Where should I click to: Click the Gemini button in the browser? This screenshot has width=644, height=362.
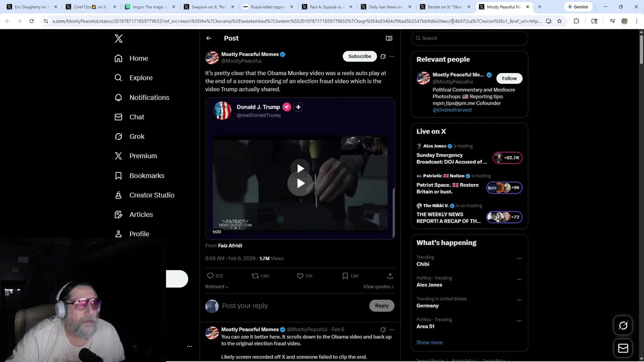tap(578, 7)
